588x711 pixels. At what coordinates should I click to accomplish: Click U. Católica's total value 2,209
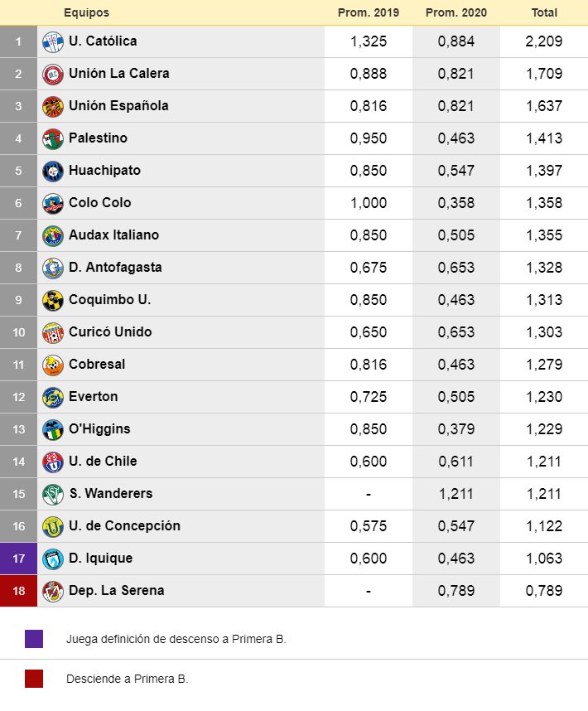pyautogui.click(x=544, y=41)
